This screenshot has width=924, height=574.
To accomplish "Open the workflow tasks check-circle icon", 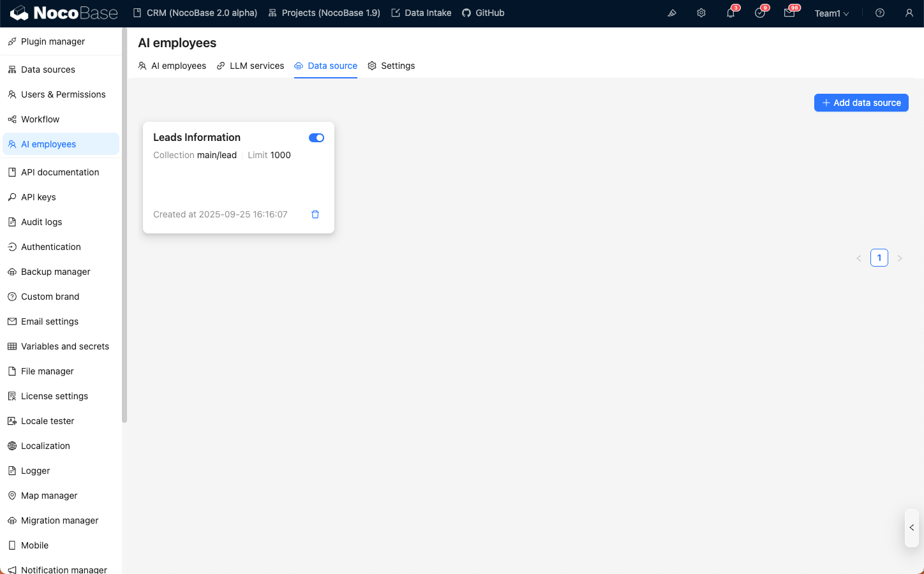I will [x=760, y=13].
